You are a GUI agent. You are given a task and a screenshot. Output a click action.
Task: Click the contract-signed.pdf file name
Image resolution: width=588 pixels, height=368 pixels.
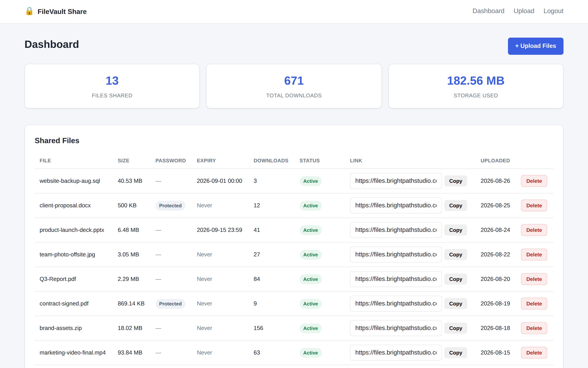click(64, 304)
